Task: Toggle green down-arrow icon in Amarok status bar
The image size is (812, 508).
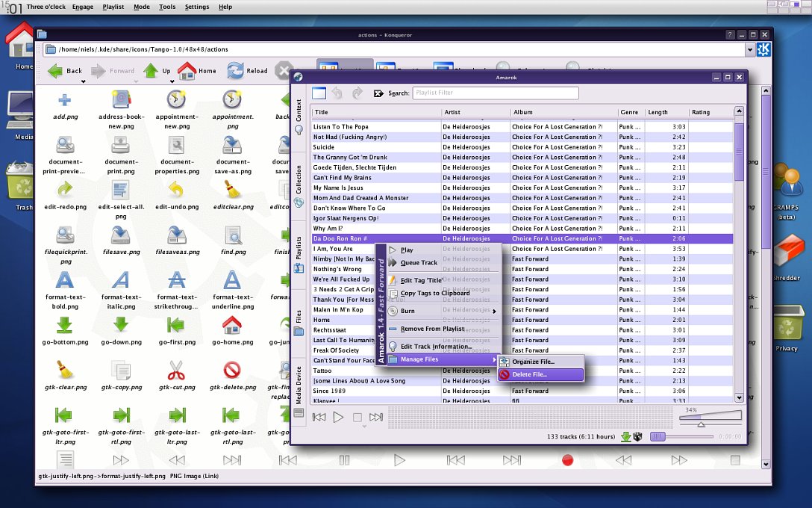Action: pyautogui.click(x=625, y=437)
